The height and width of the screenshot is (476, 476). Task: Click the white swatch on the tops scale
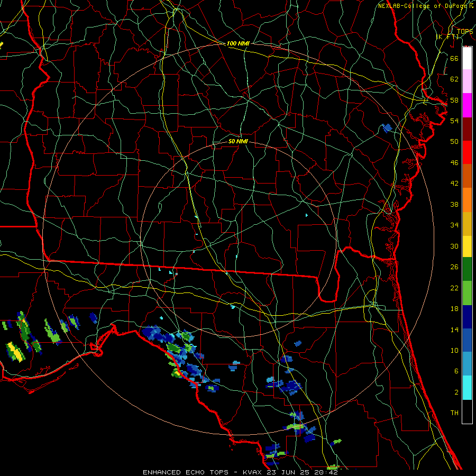467,58
